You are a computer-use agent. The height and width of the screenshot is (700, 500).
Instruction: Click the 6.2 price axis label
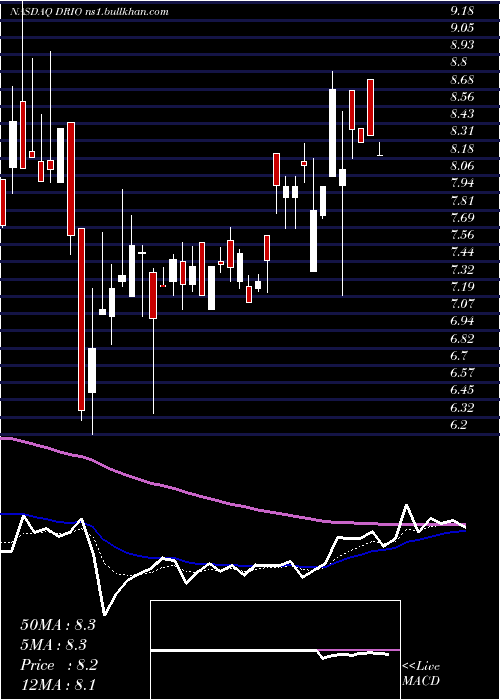click(459, 425)
